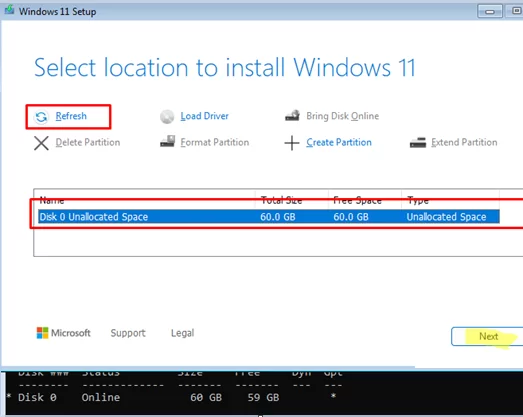Choose Format Partition label
The width and height of the screenshot is (523, 417).
coord(215,142)
